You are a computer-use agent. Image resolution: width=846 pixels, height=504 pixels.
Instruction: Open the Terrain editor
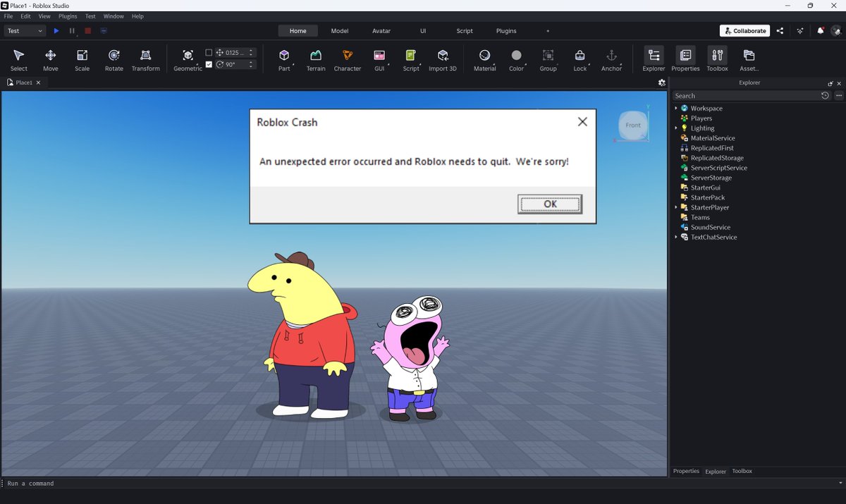(316, 60)
